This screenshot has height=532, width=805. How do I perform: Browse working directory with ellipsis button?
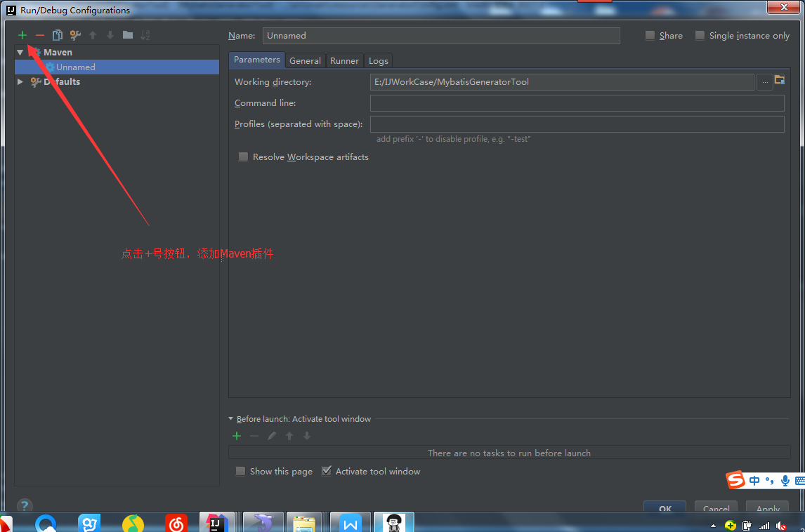765,82
